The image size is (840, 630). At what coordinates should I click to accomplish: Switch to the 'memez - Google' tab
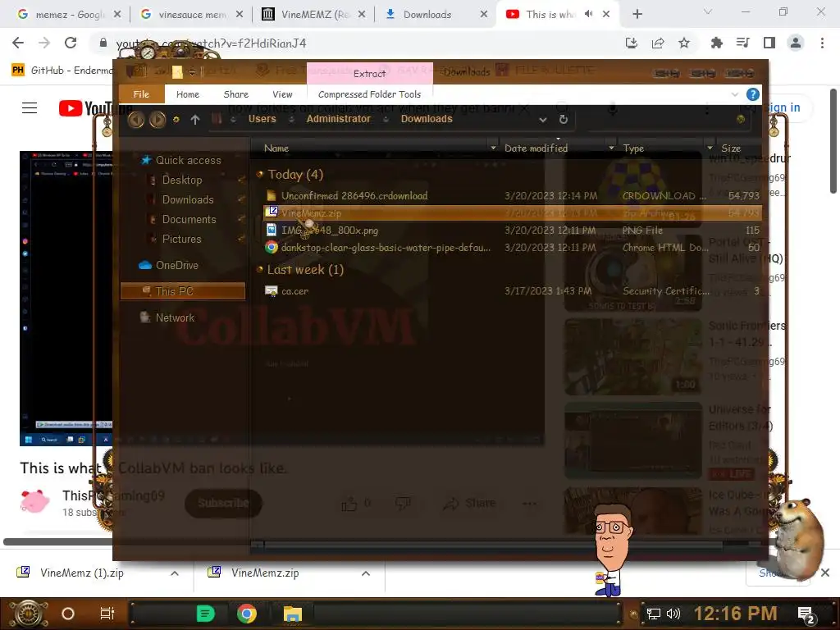[68, 15]
